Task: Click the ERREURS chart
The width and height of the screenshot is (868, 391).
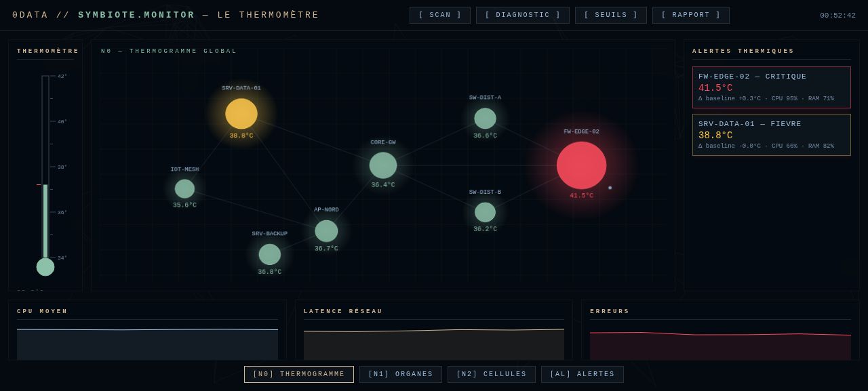Action: coord(720,345)
